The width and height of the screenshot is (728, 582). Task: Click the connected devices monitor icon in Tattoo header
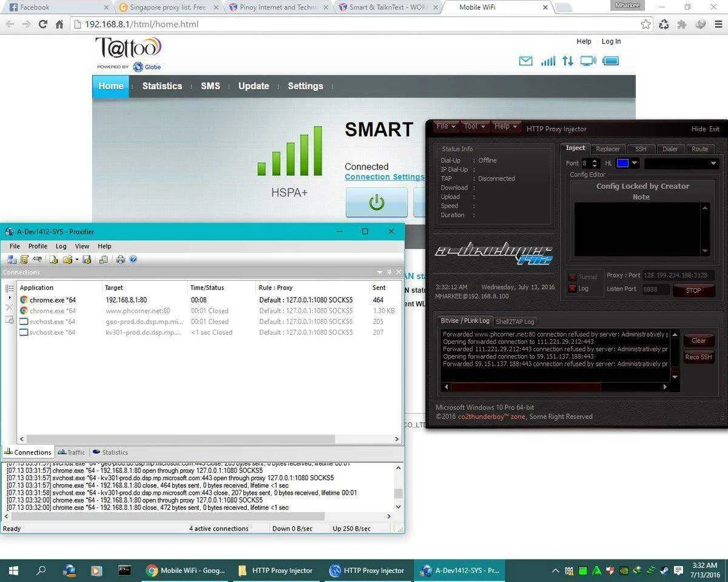coord(588,61)
